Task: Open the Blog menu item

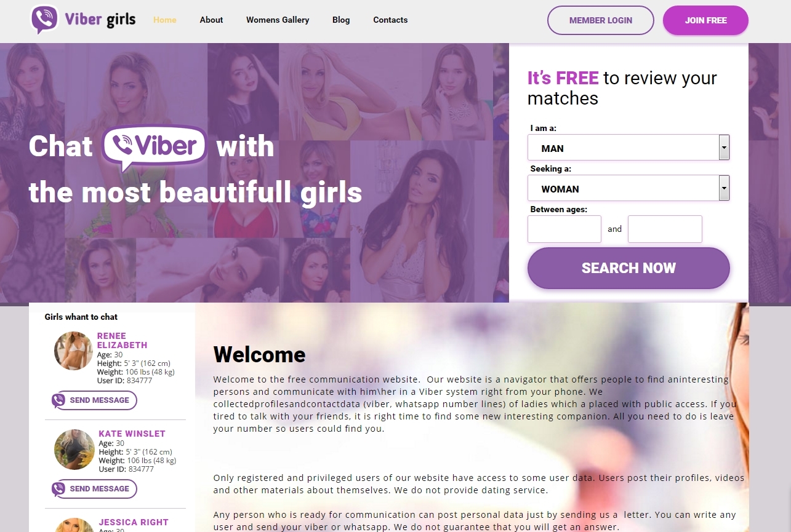Action: tap(341, 20)
